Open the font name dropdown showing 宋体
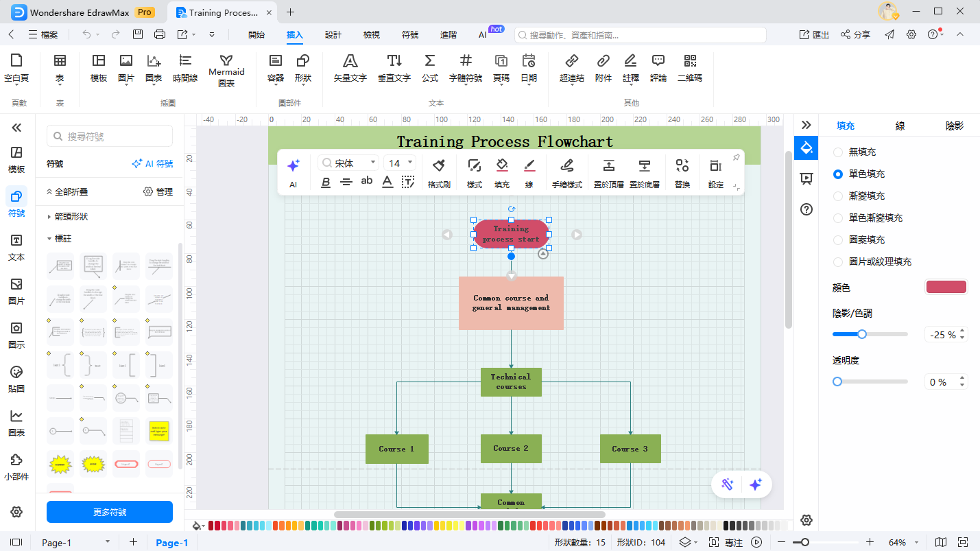Image resolution: width=980 pixels, height=551 pixels. click(348, 163)
